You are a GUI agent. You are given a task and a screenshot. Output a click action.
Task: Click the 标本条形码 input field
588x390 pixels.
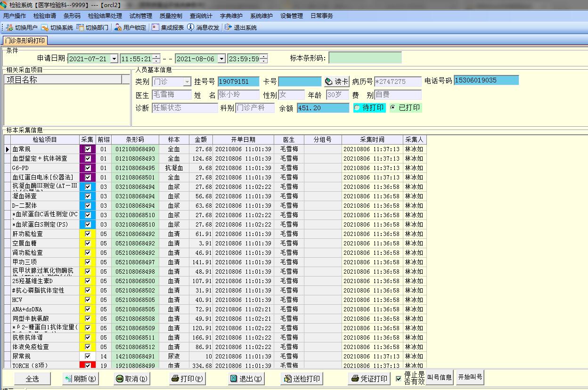pos(365,58)
